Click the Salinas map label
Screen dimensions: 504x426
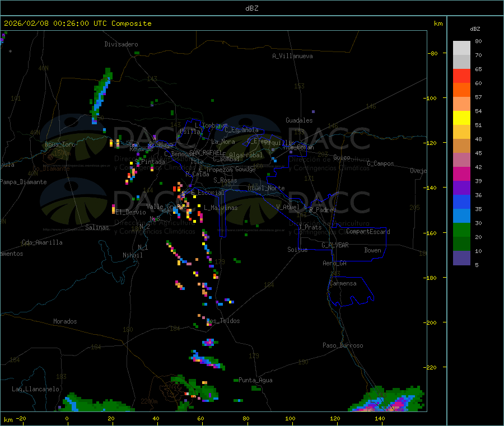pyautogui.click(x=97, y=227)
